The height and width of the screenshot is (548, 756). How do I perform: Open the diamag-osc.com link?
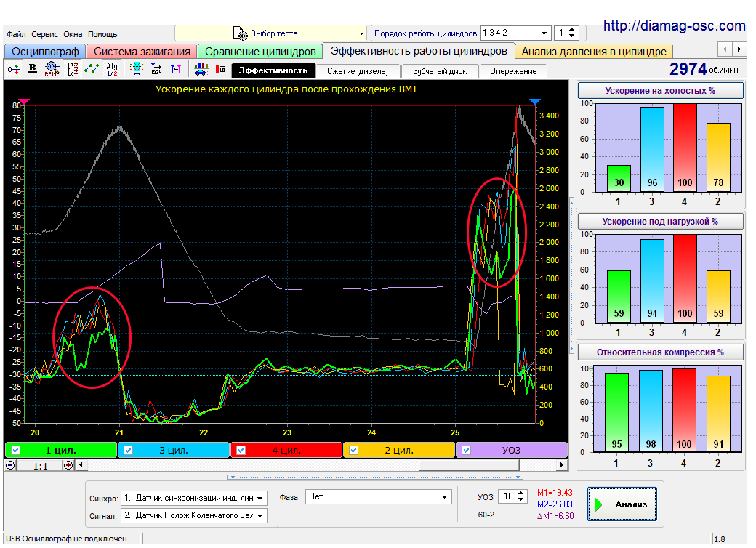tap(674, 25)
